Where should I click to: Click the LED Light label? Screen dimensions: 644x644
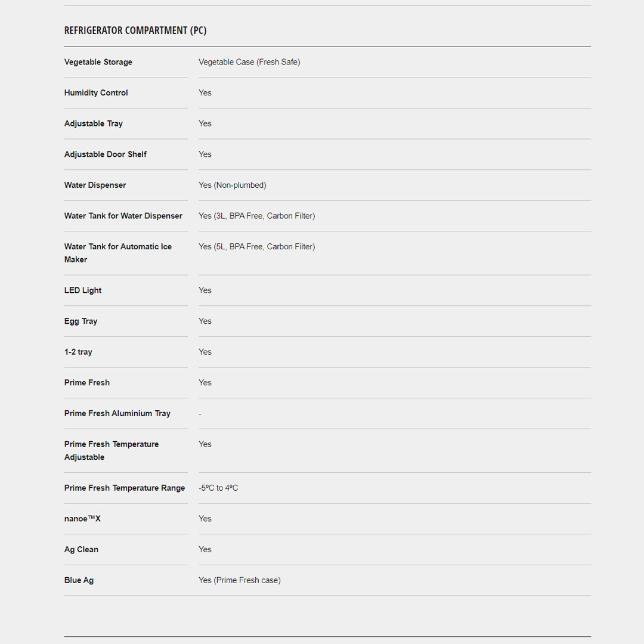[x=83, y=290]
